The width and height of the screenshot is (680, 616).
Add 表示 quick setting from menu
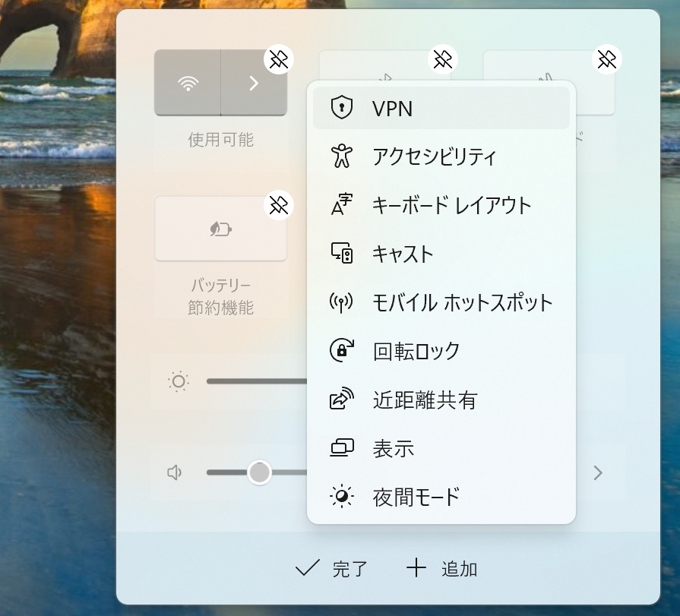pos(441,448)
